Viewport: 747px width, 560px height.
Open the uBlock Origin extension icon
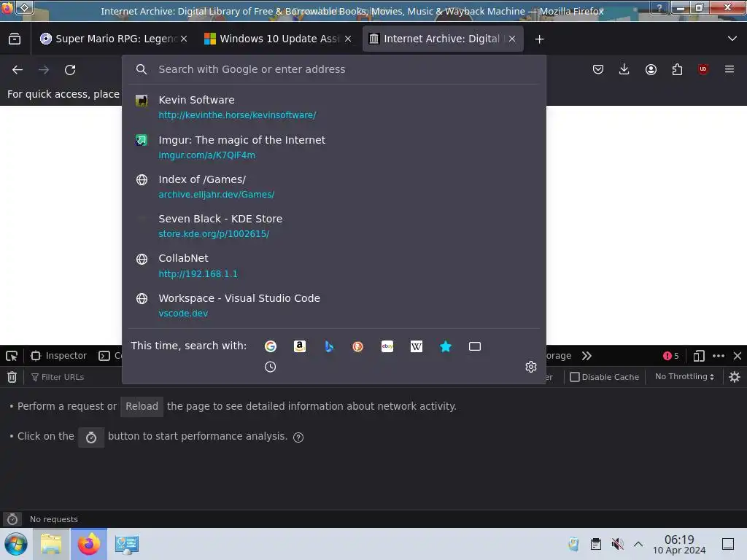(703, 69)
